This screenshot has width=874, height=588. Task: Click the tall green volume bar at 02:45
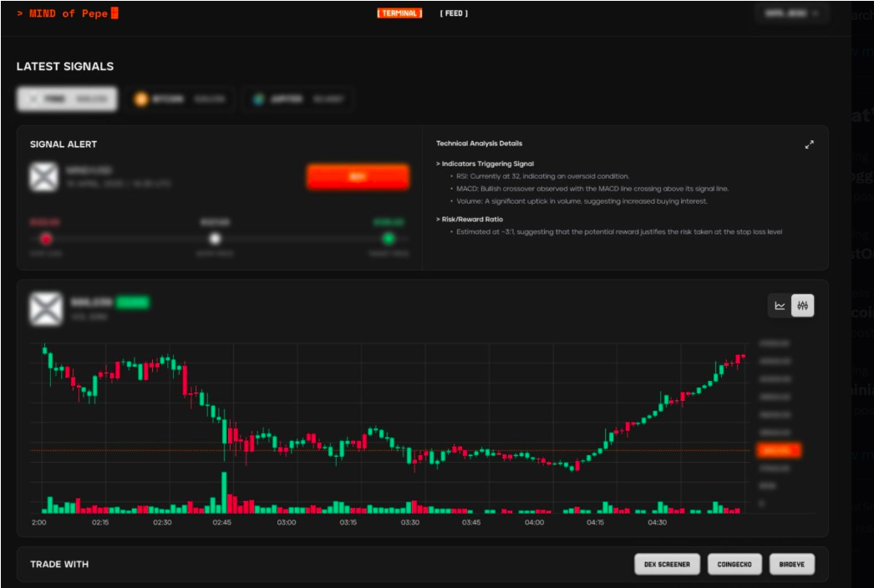[224, 493]
